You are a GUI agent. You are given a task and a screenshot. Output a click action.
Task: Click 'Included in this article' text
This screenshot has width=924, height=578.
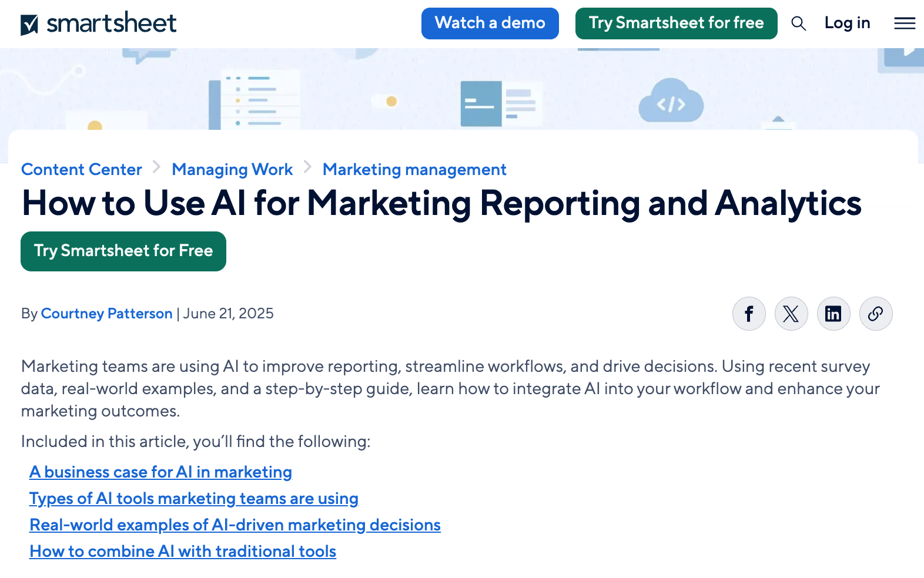pyautogui.click(x=196, y=442)
